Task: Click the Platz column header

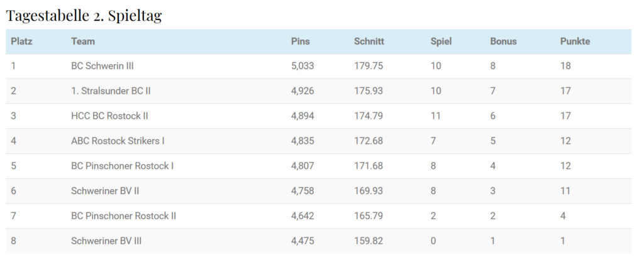Action: (x=21, y=41)
